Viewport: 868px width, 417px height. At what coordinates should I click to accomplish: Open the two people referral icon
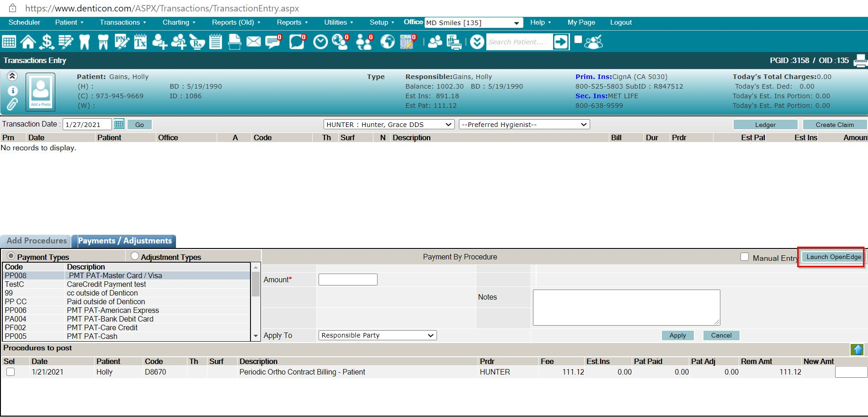pyautogui.click(x=364, y=42)
